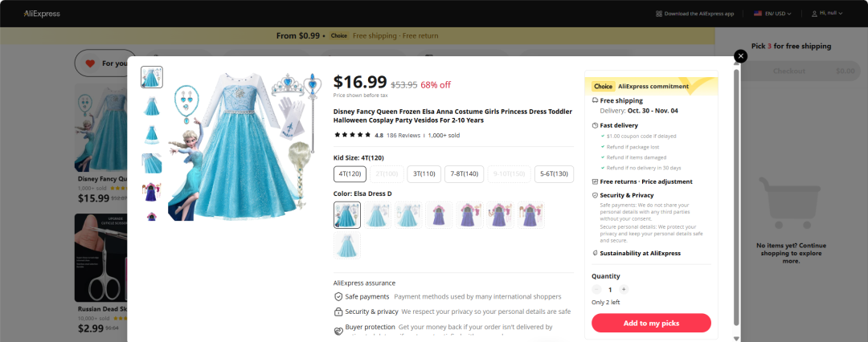Viewport: 868px width, 342px height.
Task: Choose kid size 5-6T(130)
Action: tap(554, 173)
